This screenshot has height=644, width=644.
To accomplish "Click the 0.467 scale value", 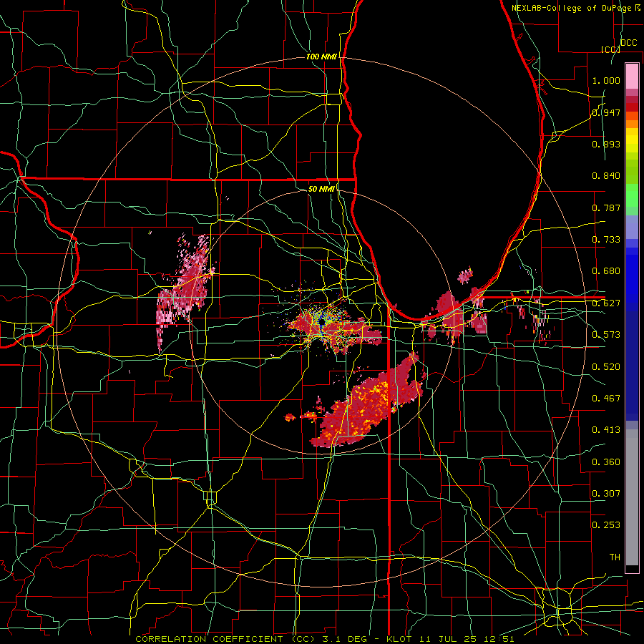I will [606, 399].
